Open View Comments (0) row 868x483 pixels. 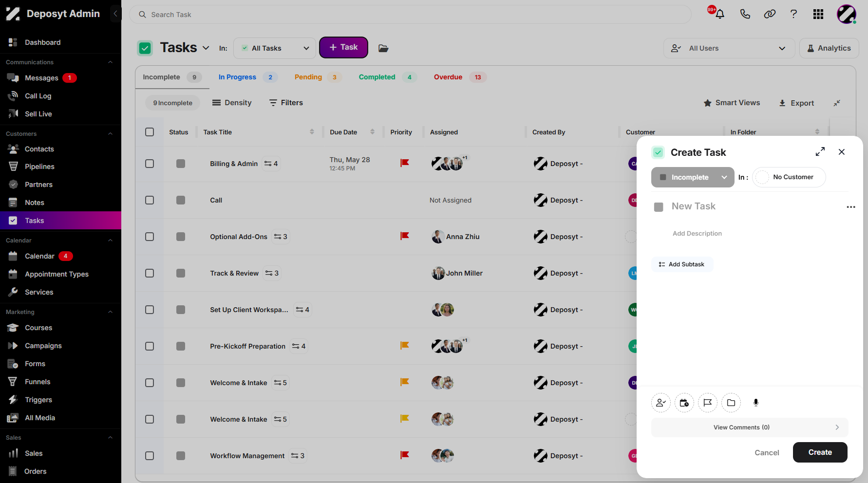pos(750,427)
